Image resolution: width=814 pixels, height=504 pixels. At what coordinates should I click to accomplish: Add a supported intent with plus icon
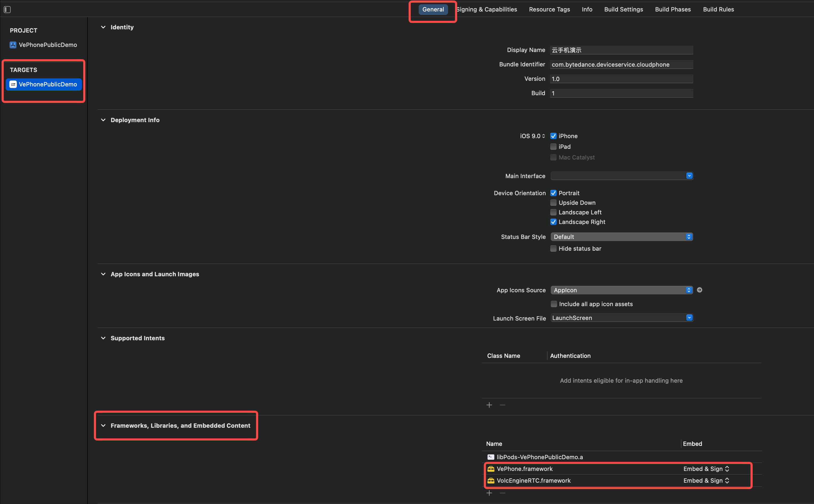(x=489, y=405)
